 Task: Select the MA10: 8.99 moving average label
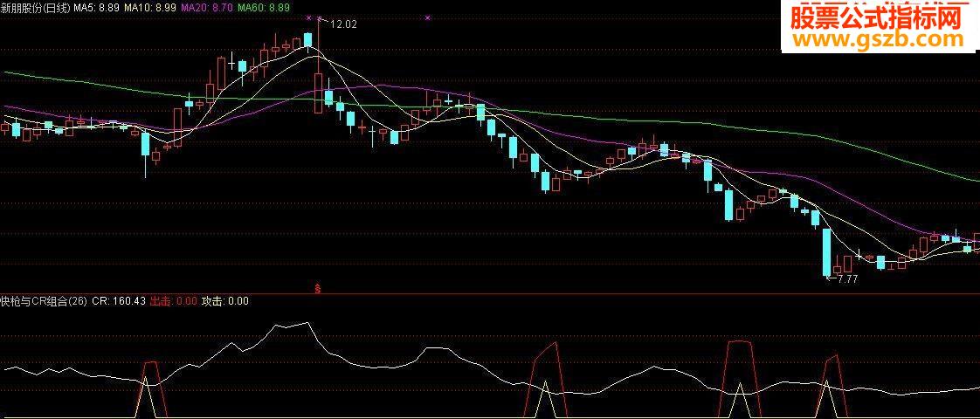point(150,8)
